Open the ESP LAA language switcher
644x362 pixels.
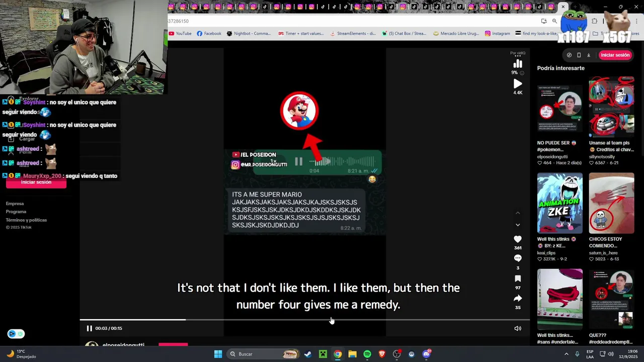590,354
